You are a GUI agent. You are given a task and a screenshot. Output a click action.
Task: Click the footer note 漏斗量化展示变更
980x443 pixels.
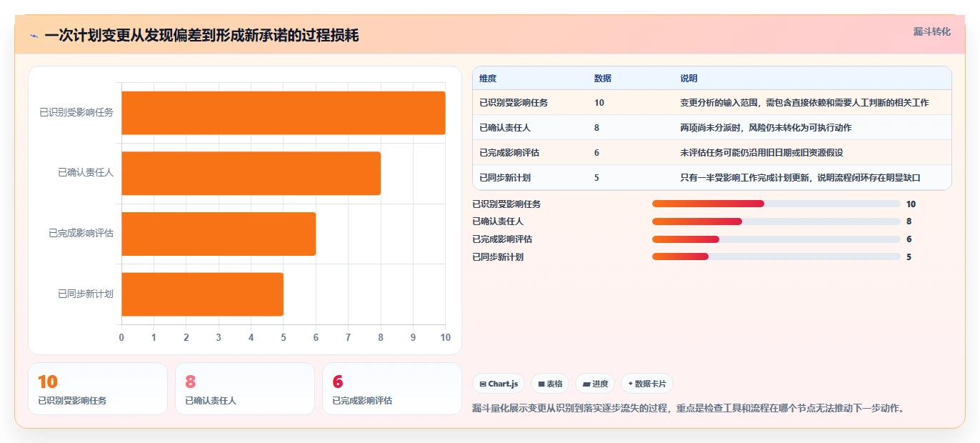tap(689, 409)
